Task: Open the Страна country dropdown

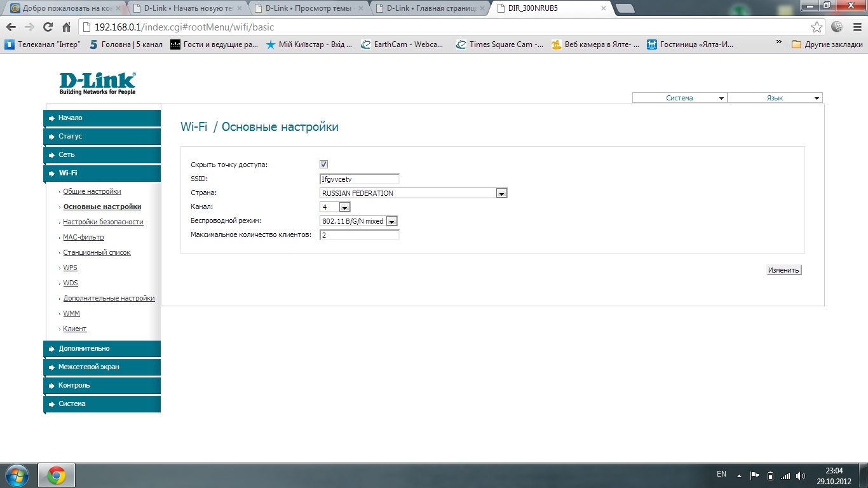Action: (x=413, y=193)
